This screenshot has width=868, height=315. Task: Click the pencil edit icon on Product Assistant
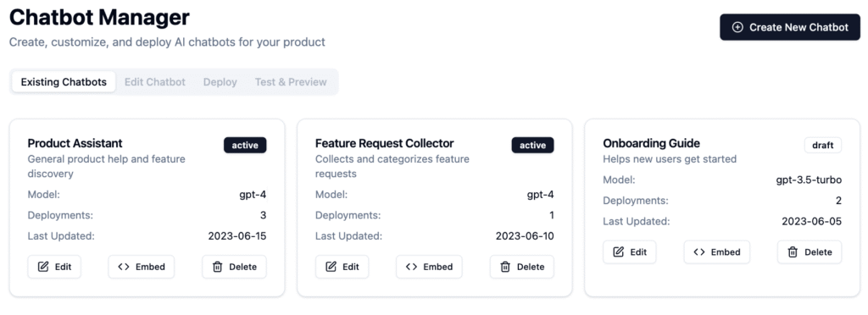tap(43, 267)
